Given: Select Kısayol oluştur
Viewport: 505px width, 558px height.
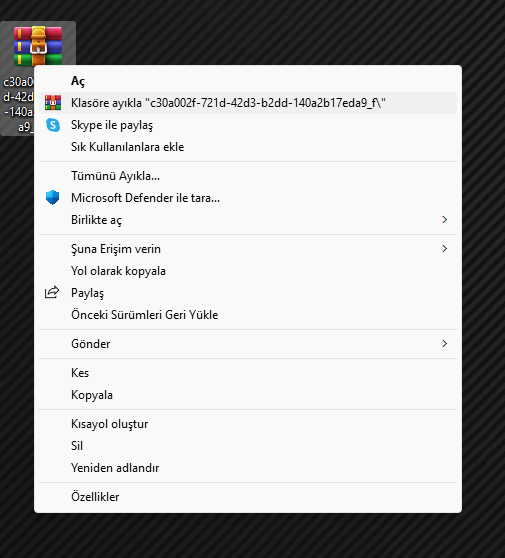Looking at the screenshot, I should tap(248, 423).
